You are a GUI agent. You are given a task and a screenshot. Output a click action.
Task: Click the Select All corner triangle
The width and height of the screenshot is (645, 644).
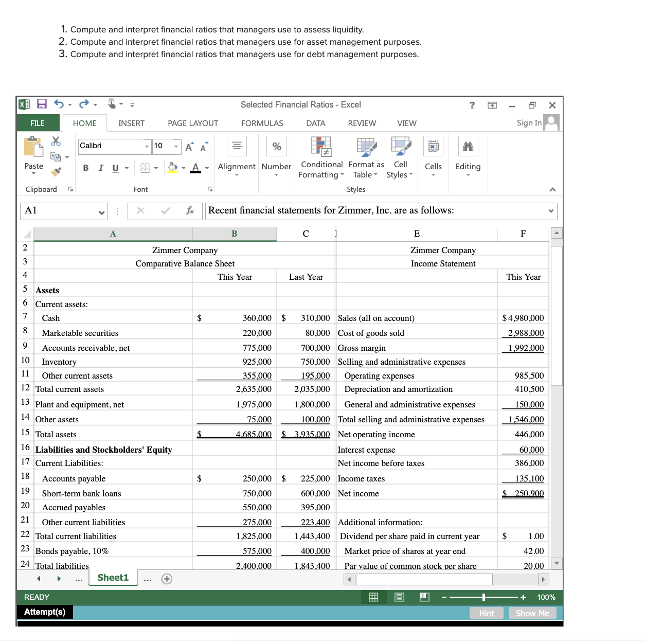pos(26,235)
